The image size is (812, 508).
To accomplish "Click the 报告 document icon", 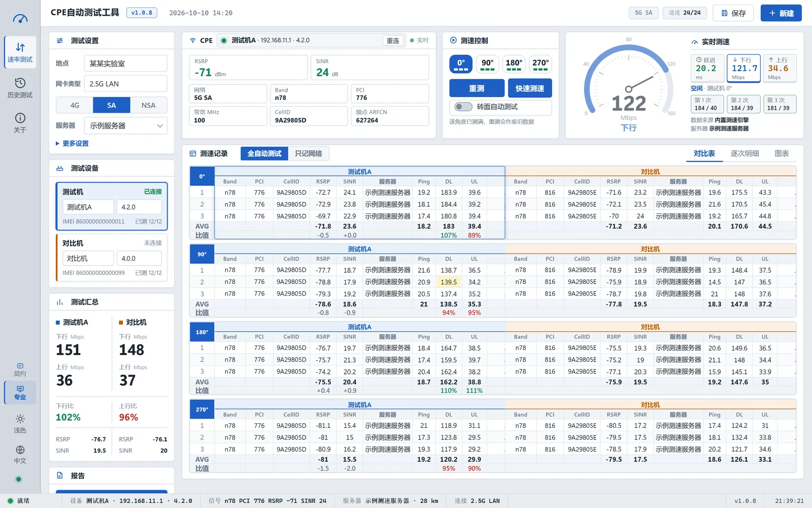I will (60, 475).
